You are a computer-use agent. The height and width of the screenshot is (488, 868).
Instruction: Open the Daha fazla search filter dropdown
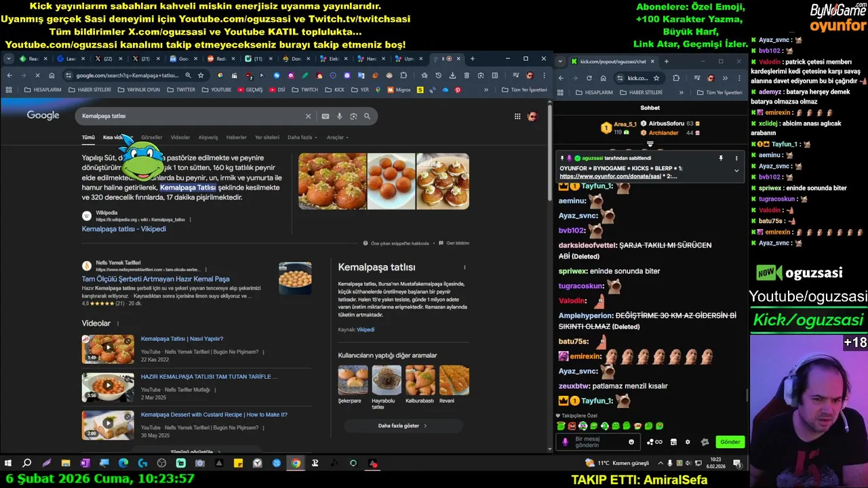click(302, 138)
